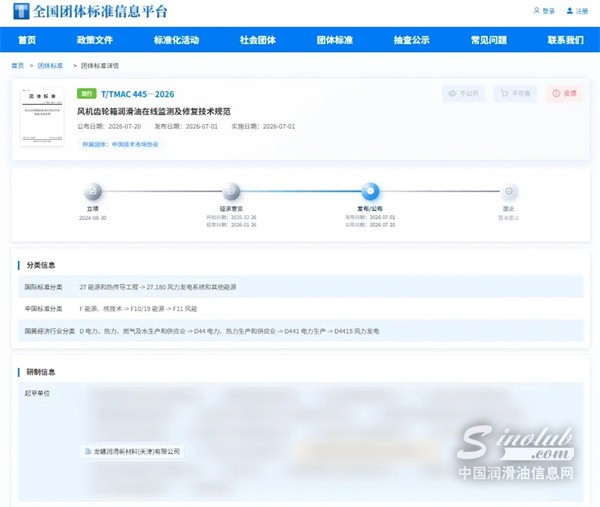Click the cart icon on 不可售 button

[x=504, y=93]
